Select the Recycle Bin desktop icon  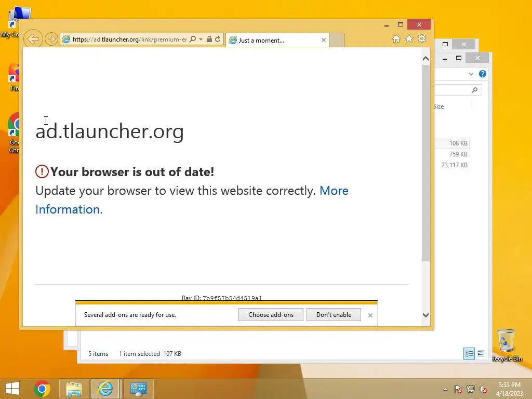tap(506, 345)
